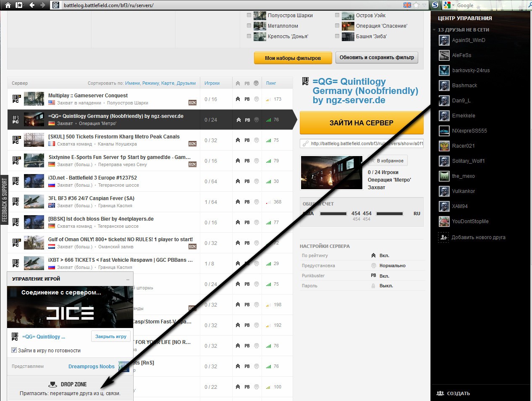The width and height of the screenshot is (532, 401).
Task: Open the Dreamprogs Noobs platoon link
Action: click(92, 366)
